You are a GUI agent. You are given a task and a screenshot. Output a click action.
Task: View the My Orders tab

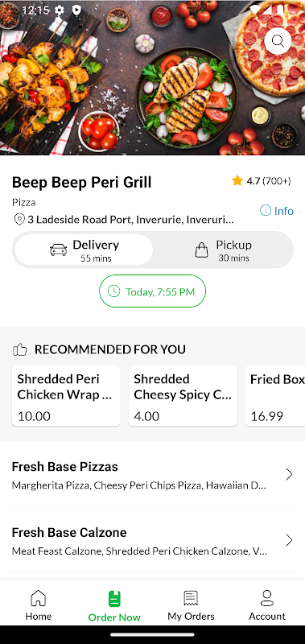[x=191, y=605]
